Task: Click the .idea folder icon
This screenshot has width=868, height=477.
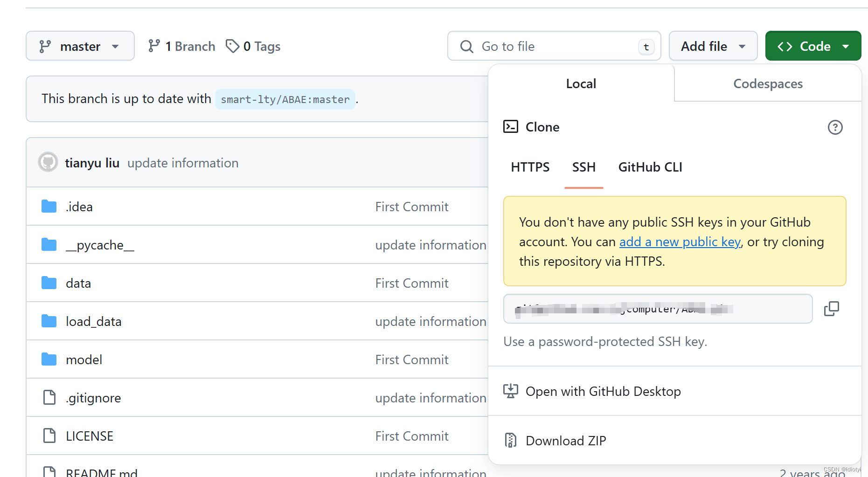Action: click(49, 207)
